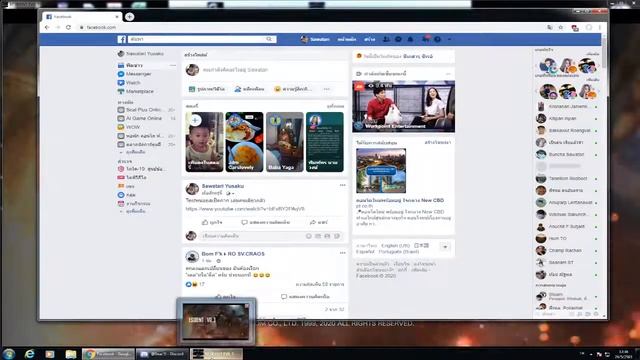Go back in Chrome
The width and height of the screenshot is (640, 360).
[47, 27]
